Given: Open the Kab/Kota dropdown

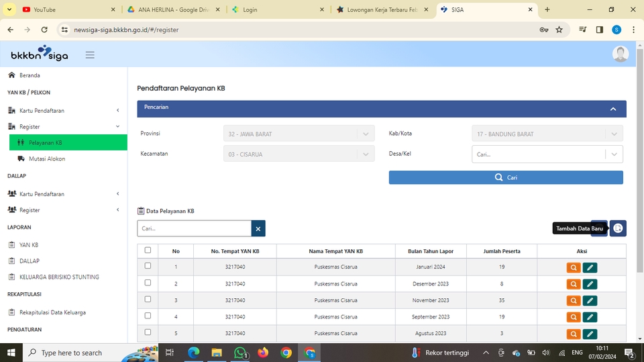Looking at the screenshot, I should (547, 134).
